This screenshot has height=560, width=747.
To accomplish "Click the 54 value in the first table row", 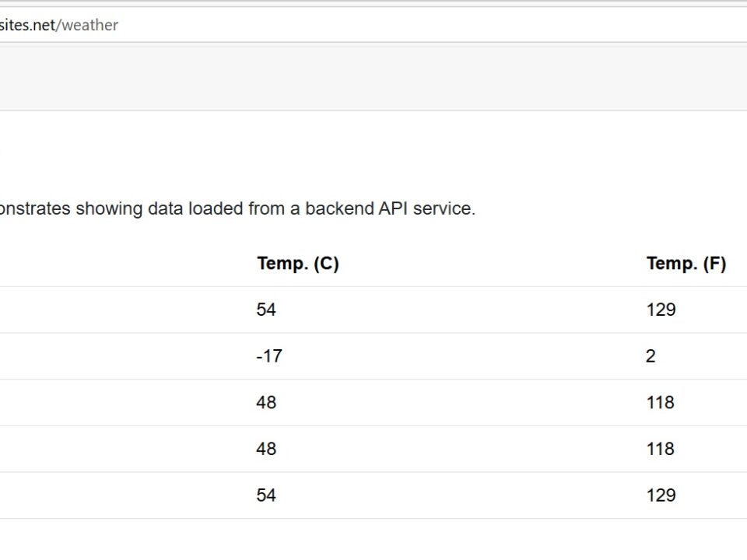I will pyautogui.click(x=266, y=310).
